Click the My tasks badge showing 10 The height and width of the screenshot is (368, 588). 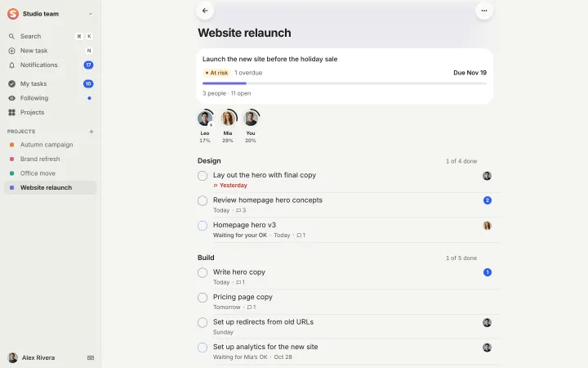(x=88, y=83)
